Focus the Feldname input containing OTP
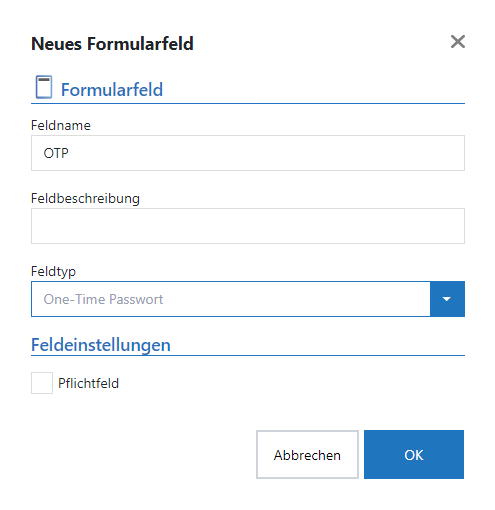The image size is (495, 510). tap(248, 153)
